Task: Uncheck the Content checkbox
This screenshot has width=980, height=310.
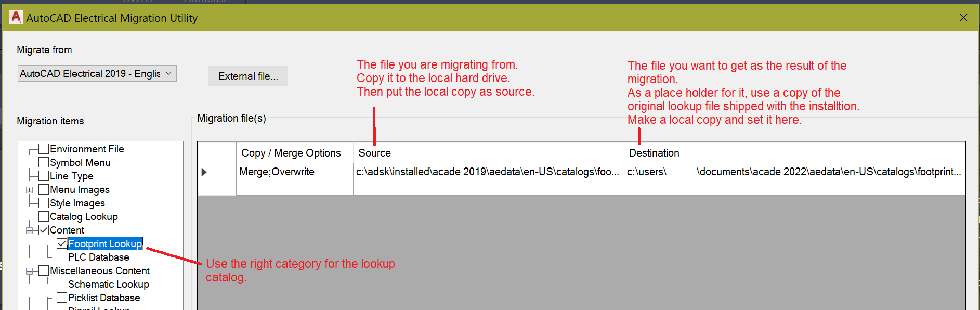Action: click(x=44, y=230)
